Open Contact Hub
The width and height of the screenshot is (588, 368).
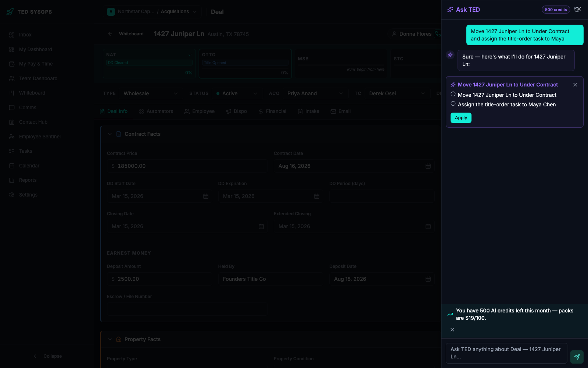point(47,122)
